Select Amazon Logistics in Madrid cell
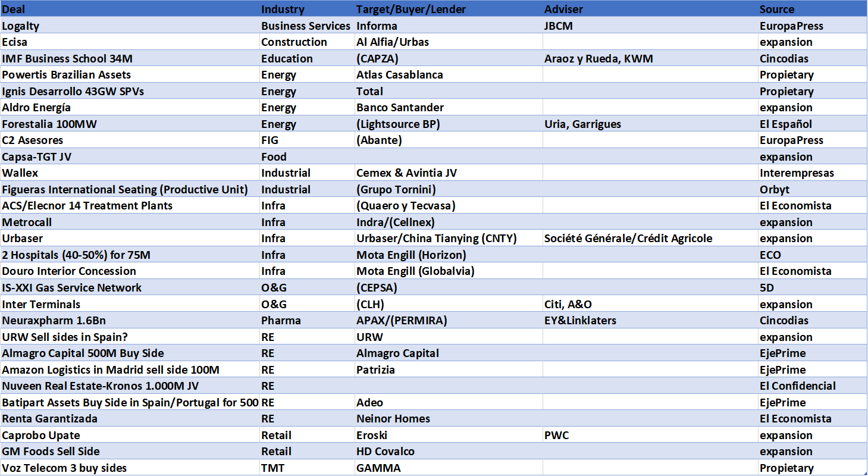868x476 pixels. (x=130, y=369)
